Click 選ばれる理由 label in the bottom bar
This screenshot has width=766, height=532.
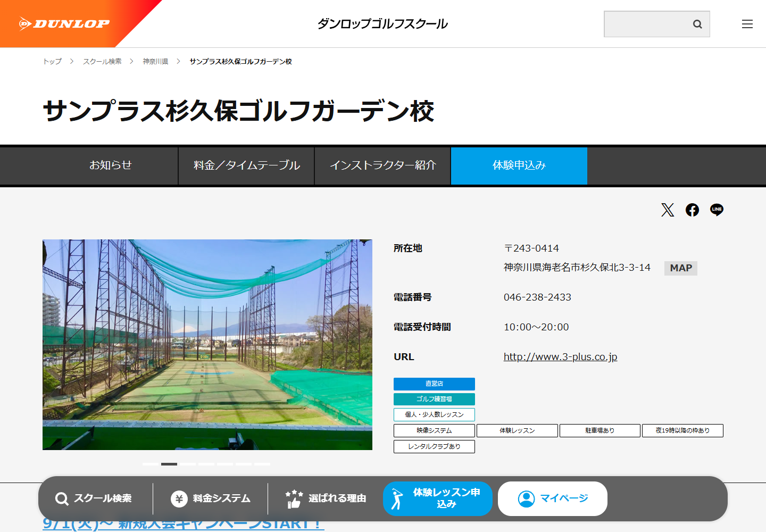click(337, 498)
